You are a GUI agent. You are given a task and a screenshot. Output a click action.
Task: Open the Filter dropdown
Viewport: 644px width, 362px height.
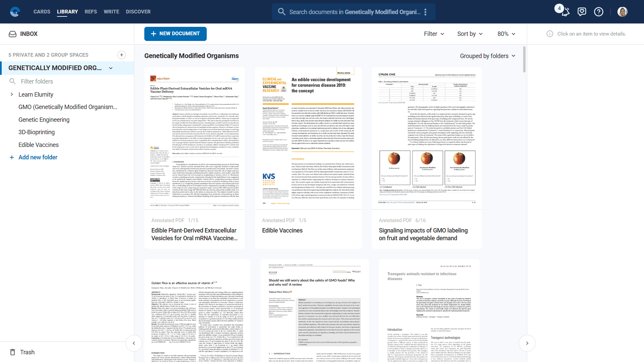(x=434, y=34)
